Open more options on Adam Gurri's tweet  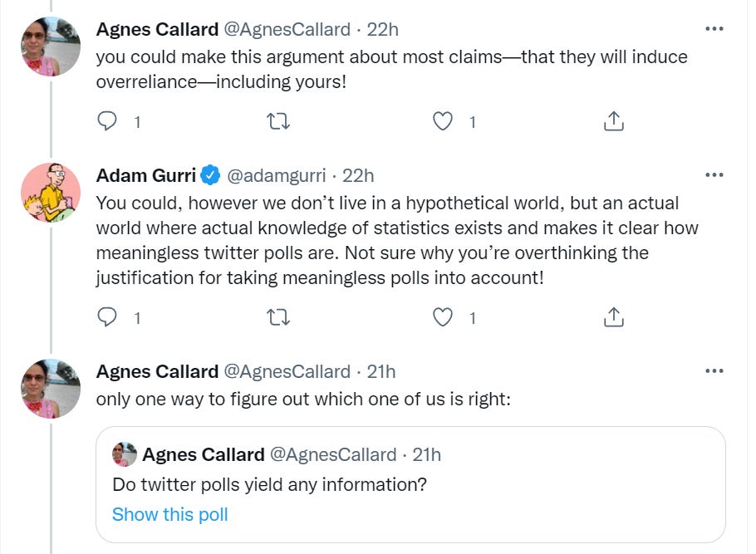point(714,175)
